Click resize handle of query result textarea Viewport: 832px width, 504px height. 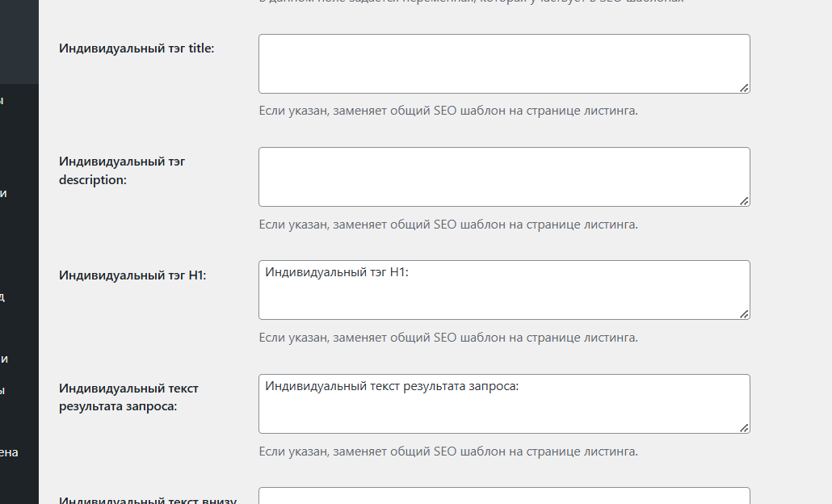tap(744, 427)
